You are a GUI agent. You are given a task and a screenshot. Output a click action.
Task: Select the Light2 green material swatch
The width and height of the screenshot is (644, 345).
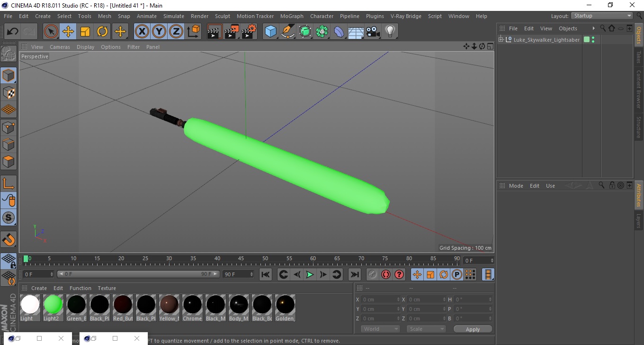(53, 305)
